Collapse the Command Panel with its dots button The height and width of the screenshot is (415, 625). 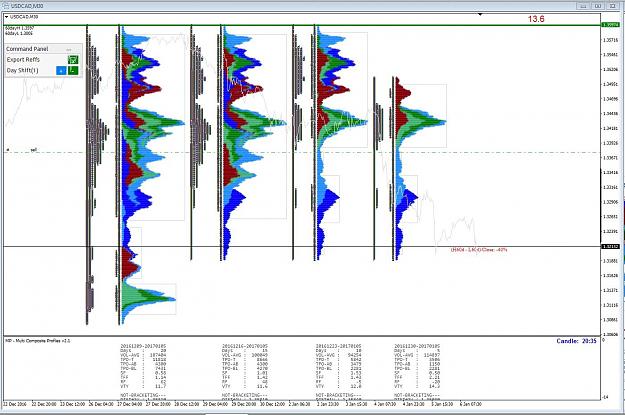point(69,49)
